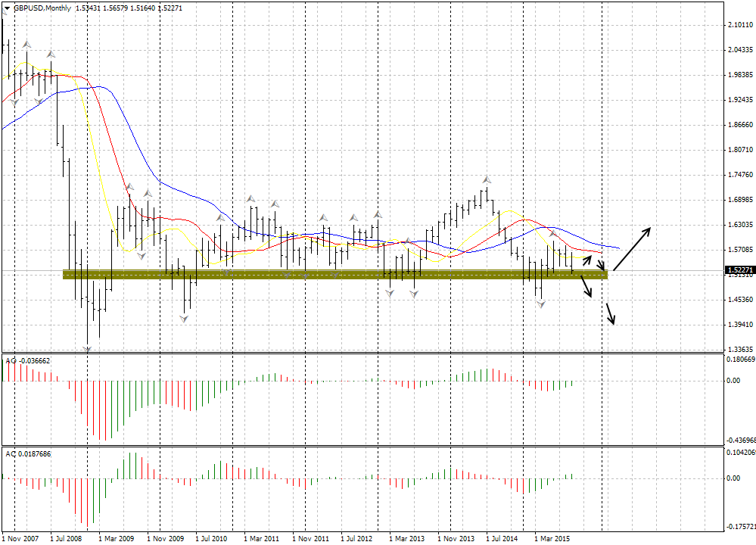Select the middle downward arrow below the support zone
The image size is (756, 545).
tap(586, 286)
